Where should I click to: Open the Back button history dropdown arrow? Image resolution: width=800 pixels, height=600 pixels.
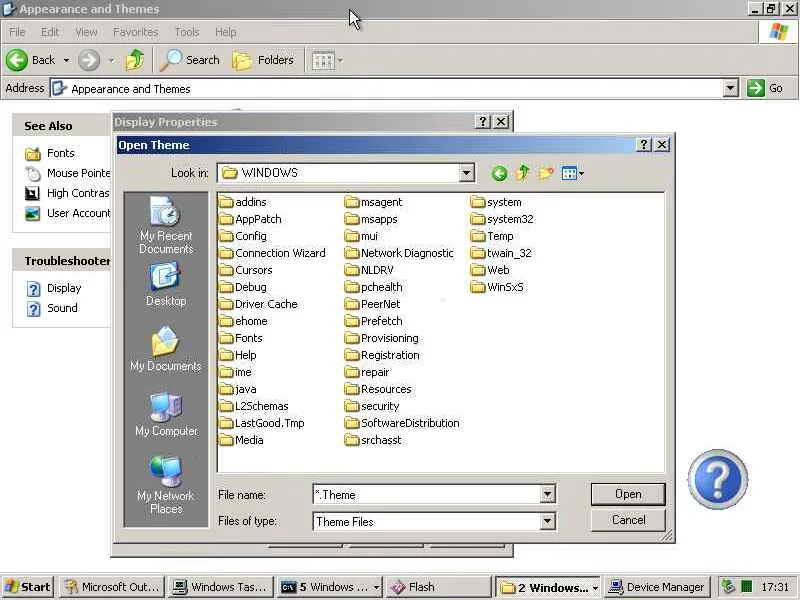66,60
